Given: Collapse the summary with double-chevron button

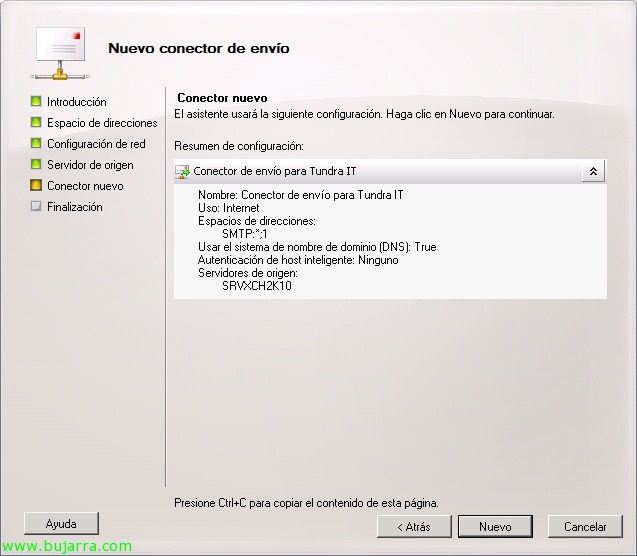Looking at the screenshot, I should click(x=593, y=171).
